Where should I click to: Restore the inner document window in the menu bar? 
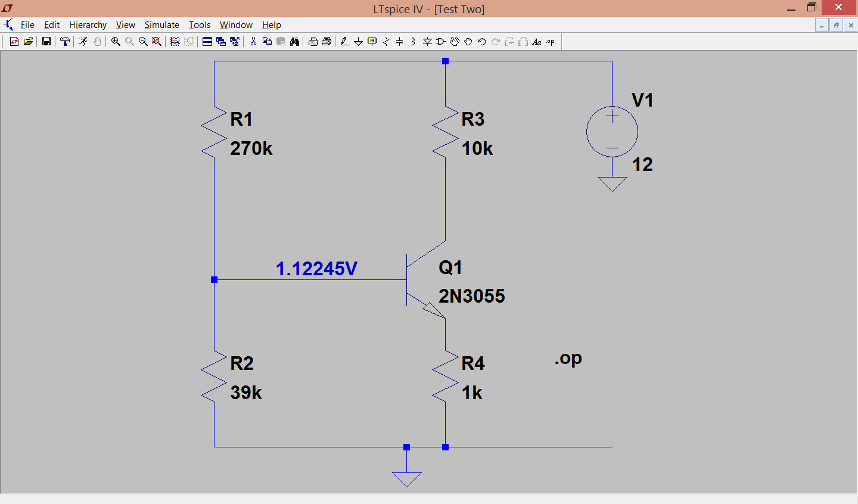(837, 25)
